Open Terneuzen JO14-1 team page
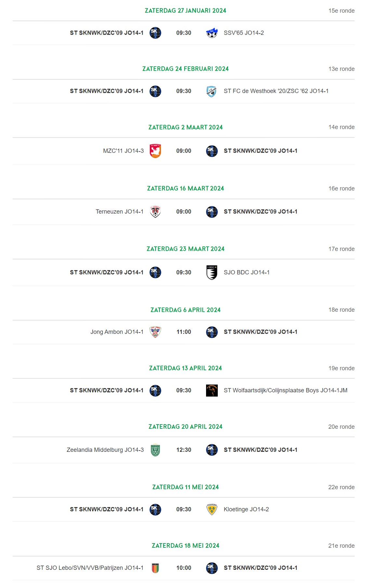 pyautogui.click(x=120, y=212)
